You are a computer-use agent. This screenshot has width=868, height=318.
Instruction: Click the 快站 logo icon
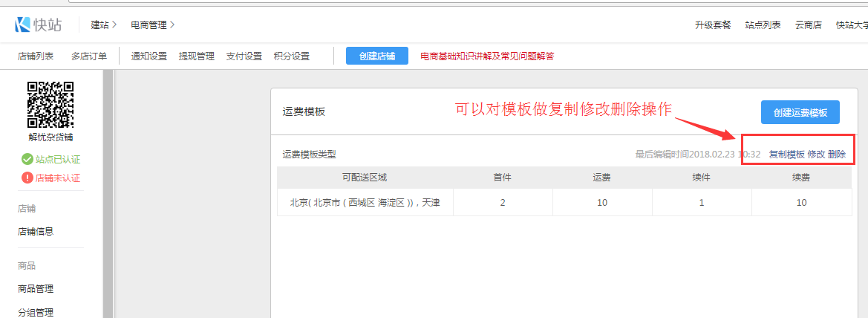23,25
